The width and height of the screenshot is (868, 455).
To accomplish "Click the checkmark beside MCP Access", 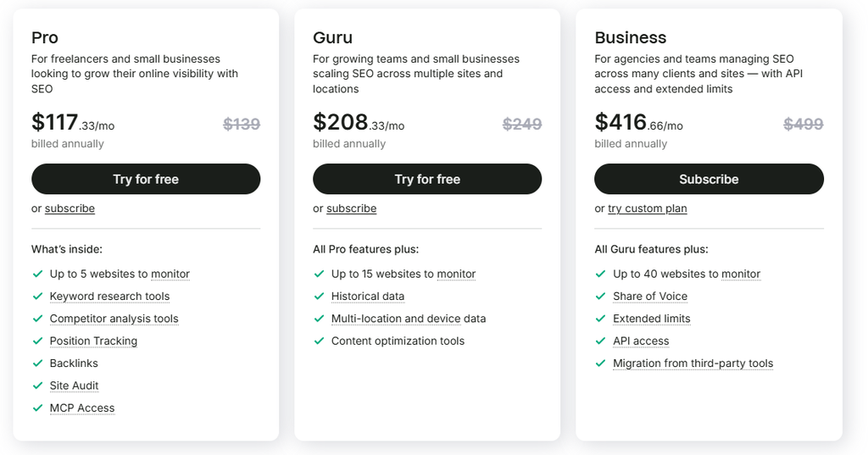I will [37, 408].
